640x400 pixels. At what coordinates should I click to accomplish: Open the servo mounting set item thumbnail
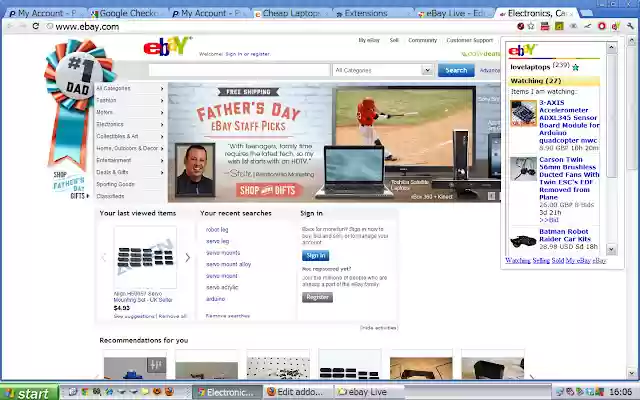click(x=145, y=258)
